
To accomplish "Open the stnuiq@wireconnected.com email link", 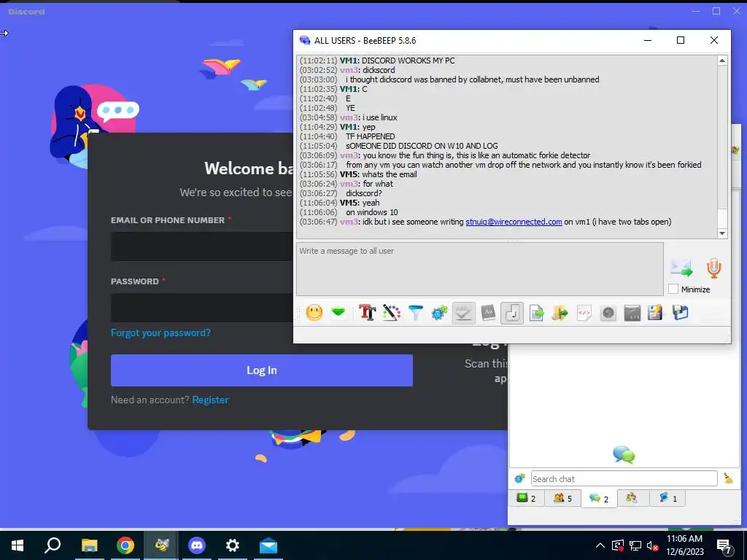I will pyautogui.click(x=514, y=222).
